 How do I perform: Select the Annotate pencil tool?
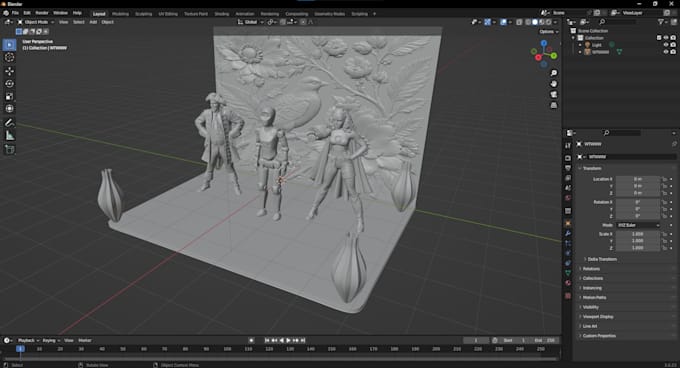(10, 123)
